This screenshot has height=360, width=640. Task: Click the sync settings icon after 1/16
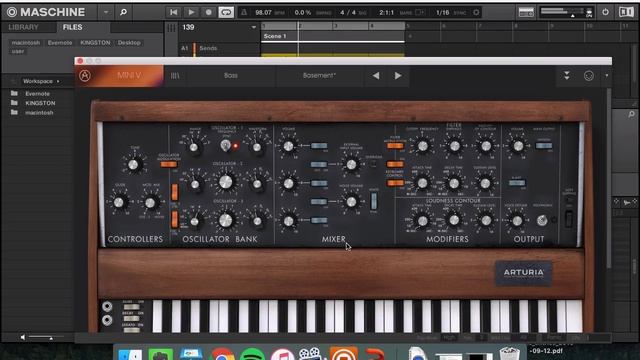(x=476, y=13)
